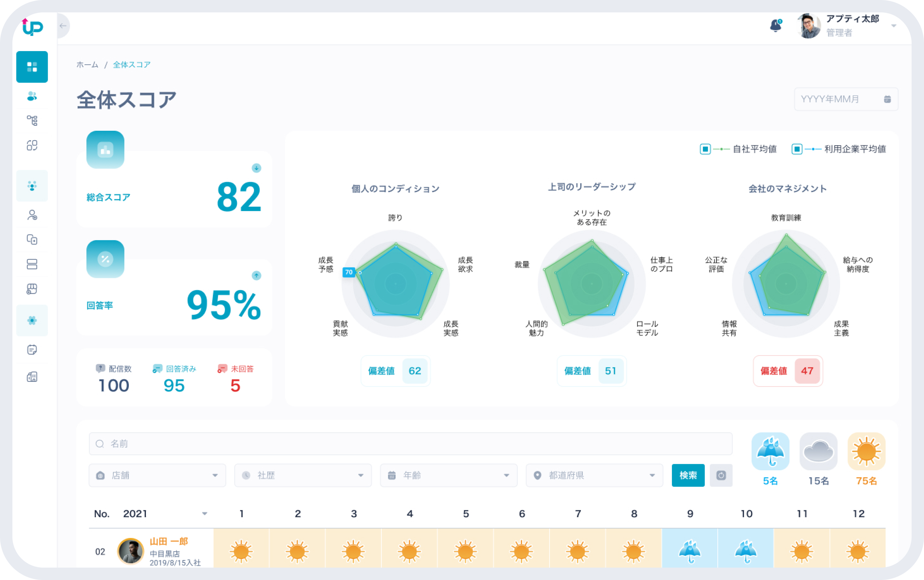924x580 pixels.
Task: Click the dashboard grid icon in sidebar
Action: pos(32,67)
